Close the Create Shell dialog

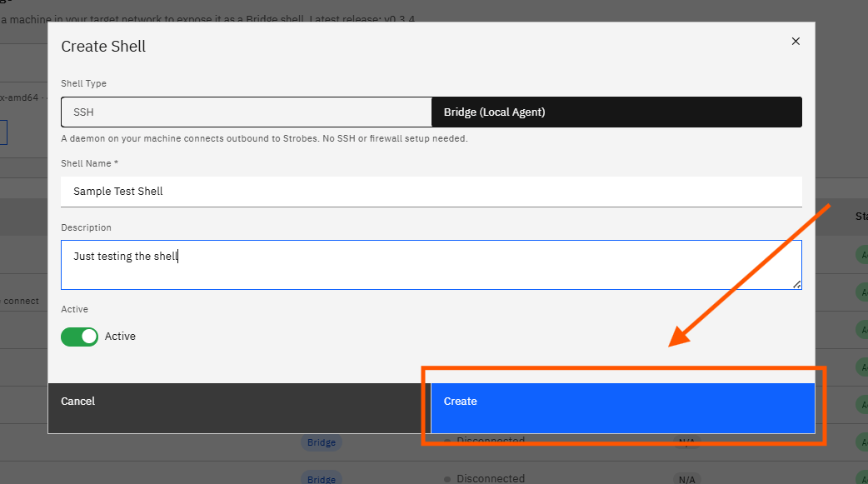click(x=796, y=41)
